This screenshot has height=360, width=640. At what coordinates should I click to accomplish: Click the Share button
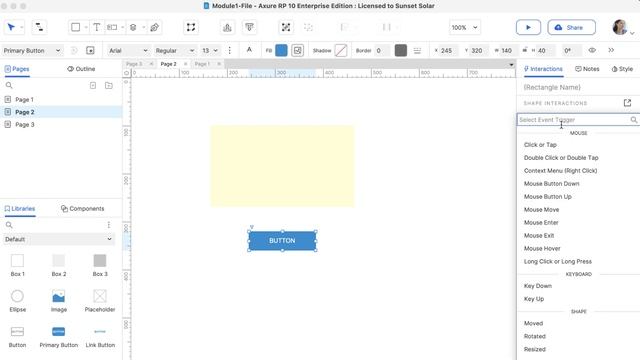571,27
